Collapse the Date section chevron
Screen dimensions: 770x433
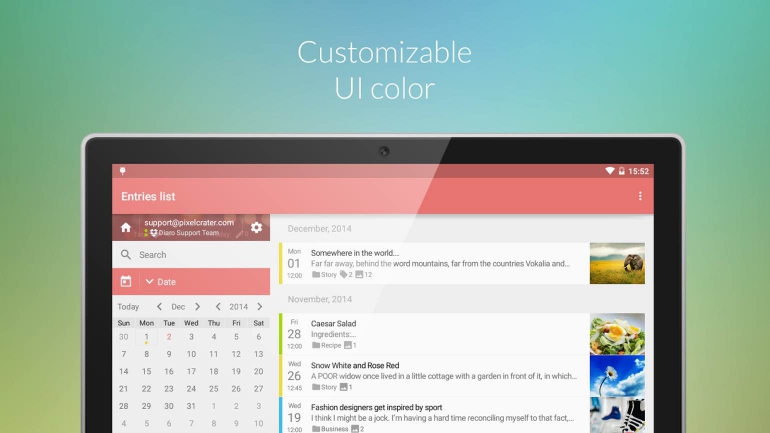click(150, 282)
